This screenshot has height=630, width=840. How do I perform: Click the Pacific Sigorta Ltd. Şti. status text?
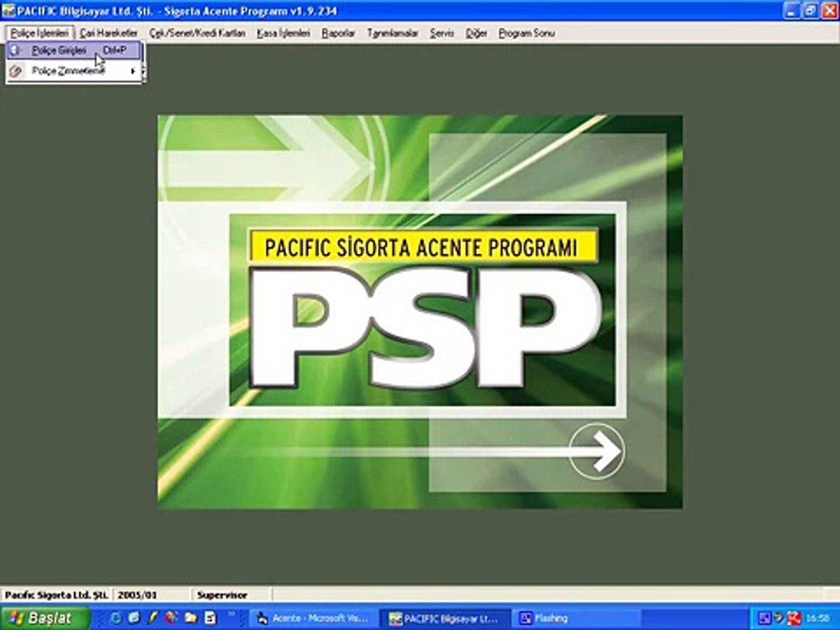tap(56, 595)
